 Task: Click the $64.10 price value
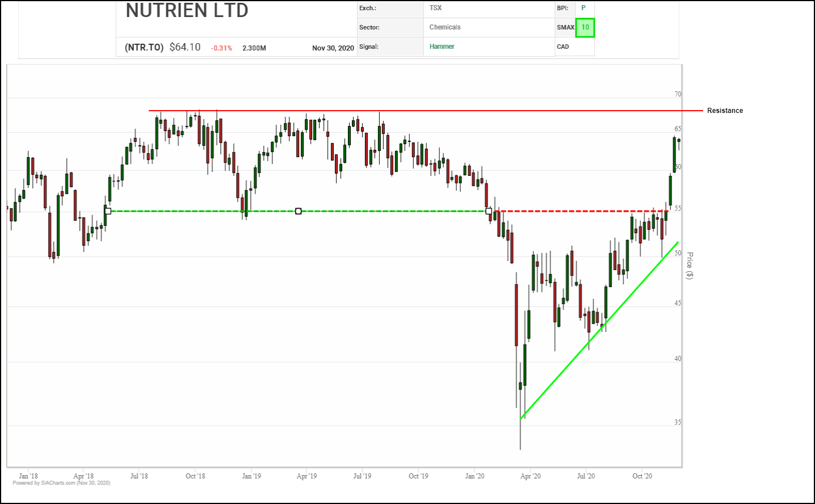tap(185, 47)
